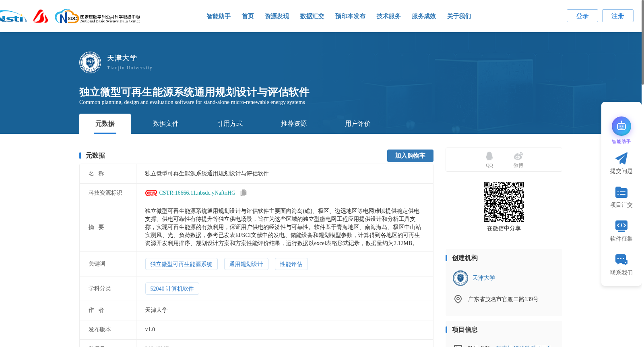Click the 项目信息 section heading
Image resolution: width=644 pixels, height=347 pixels.
pos(464,330)
